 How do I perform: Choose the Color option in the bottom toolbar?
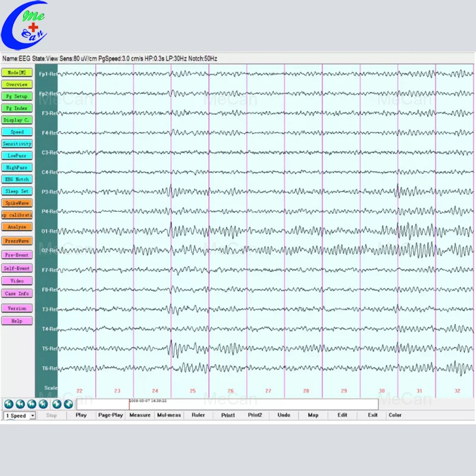point(395,415)
